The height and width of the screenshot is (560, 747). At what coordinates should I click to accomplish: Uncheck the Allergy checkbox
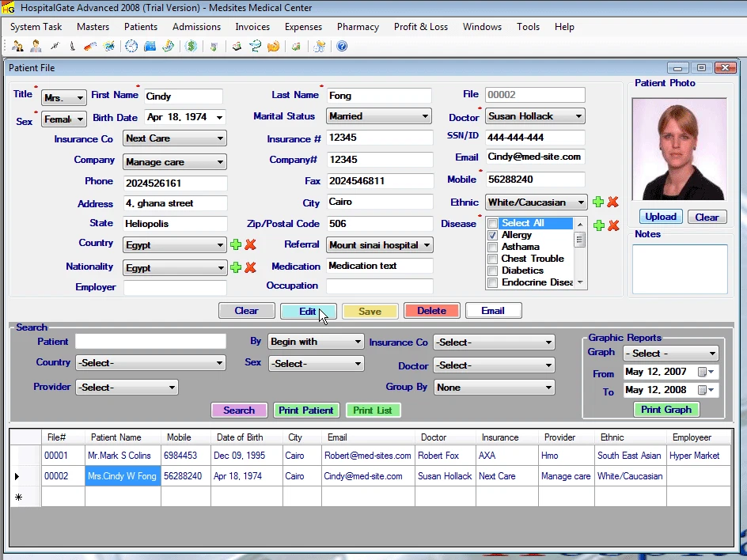[x=493, y=234]
